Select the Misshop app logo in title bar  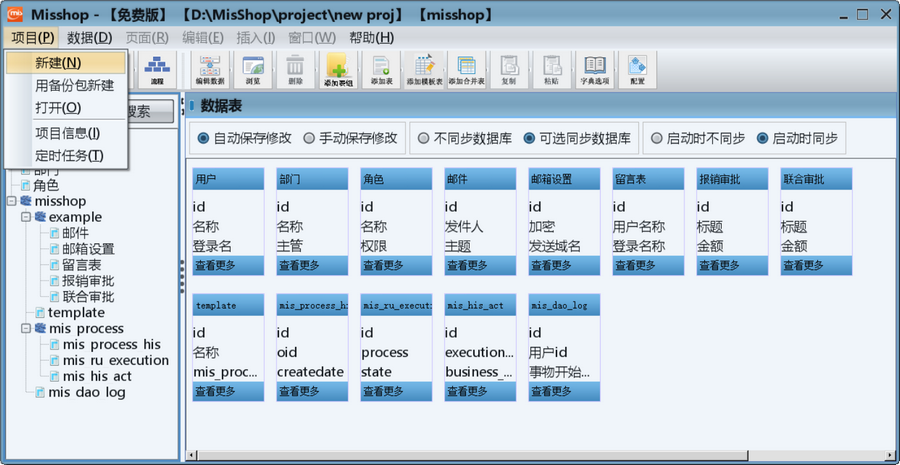click(x=14, y=14)
